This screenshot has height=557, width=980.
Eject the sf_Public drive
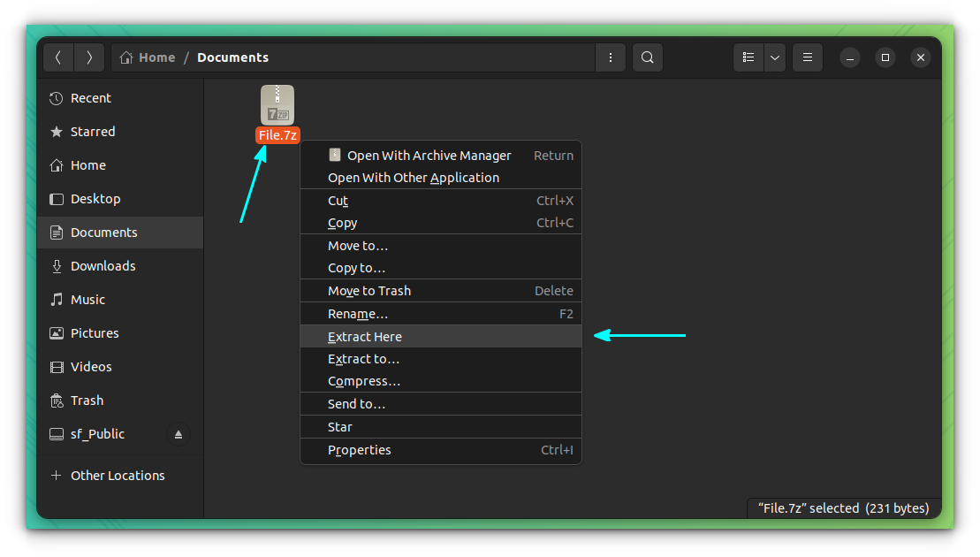(179, 434)
